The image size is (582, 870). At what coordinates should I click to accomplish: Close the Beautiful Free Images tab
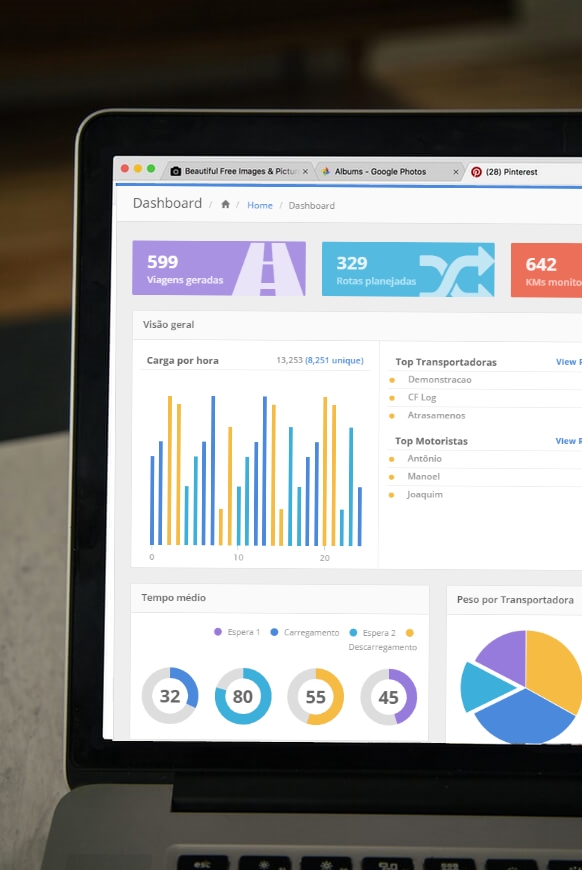305,171
